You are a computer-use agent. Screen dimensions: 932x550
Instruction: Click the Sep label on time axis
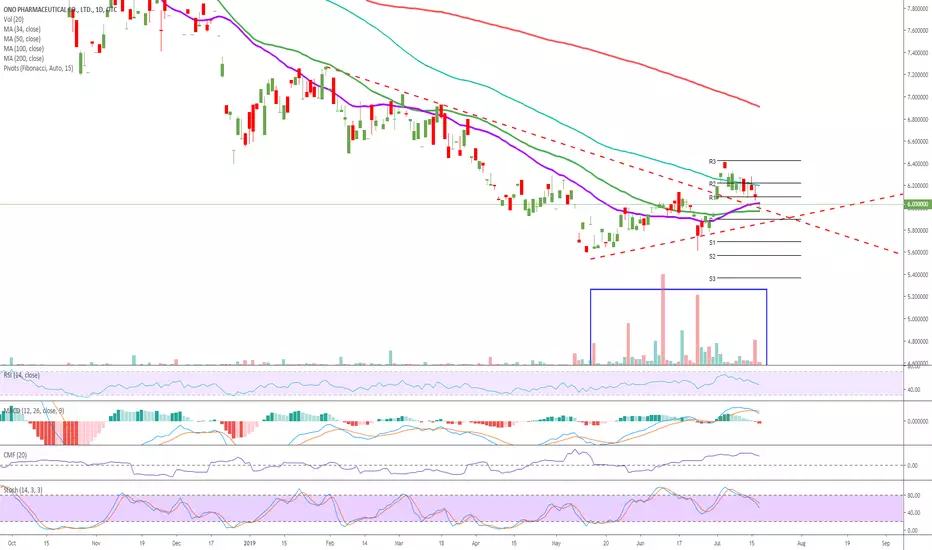point(886,543)
